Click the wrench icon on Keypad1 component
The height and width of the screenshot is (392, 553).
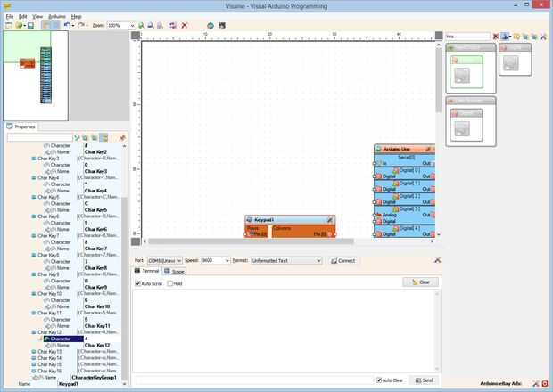330,220
